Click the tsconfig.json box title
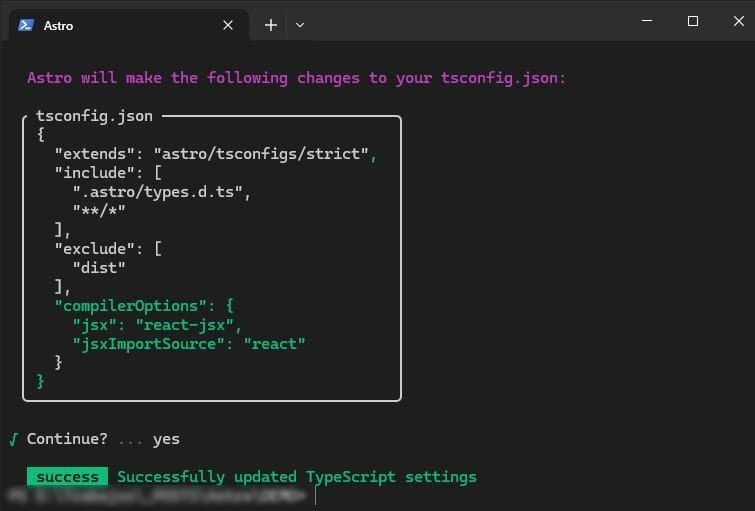The width and height of the screenshot is (755, 511). coord(94,116)
